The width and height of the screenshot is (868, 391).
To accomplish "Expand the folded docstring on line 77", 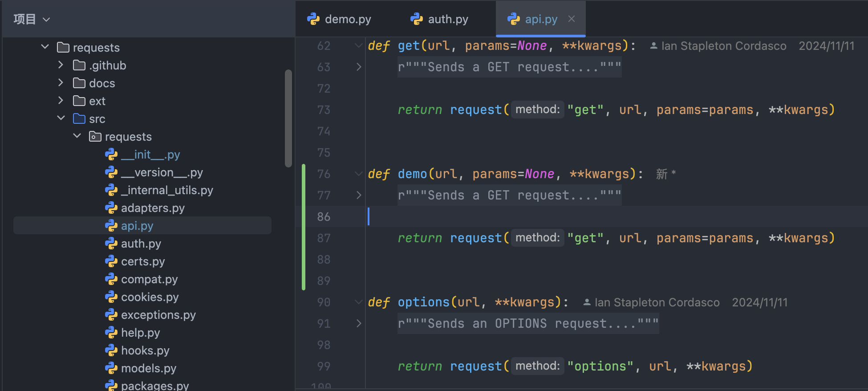I will tap(358, 195).
